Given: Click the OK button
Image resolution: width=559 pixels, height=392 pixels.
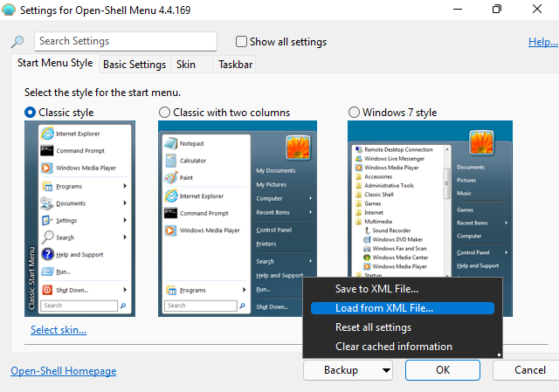Looking at the screenshot, I should [x=443, y=370].
